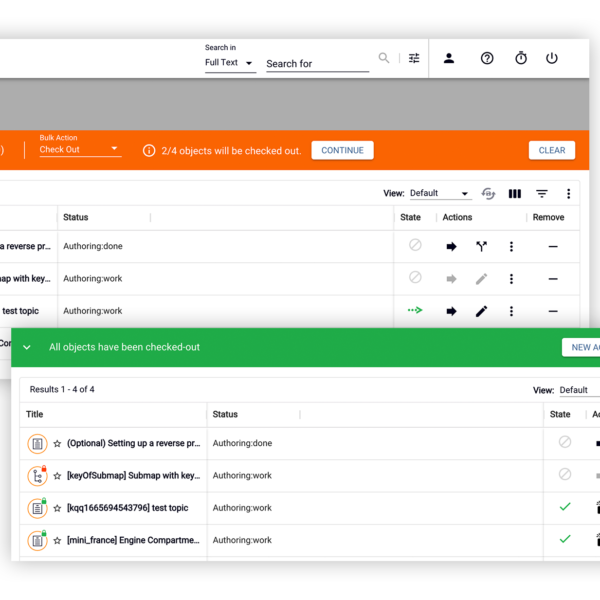The image size is (600, 600).
Task: Remove the submap with key row
Action: tap(553, 279)
